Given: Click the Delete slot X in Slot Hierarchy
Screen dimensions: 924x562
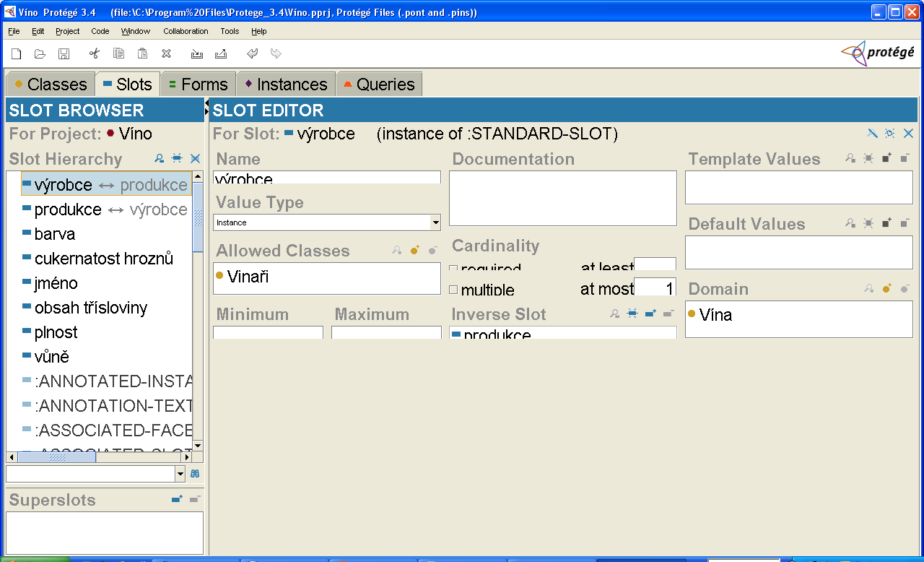Looking at the screenshot, I should click(x=195, y=158).
